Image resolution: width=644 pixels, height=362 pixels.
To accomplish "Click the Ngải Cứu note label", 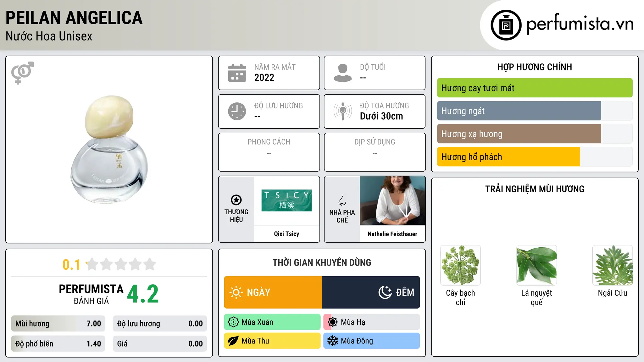I will pyautogui.click(x=613, y=293).
